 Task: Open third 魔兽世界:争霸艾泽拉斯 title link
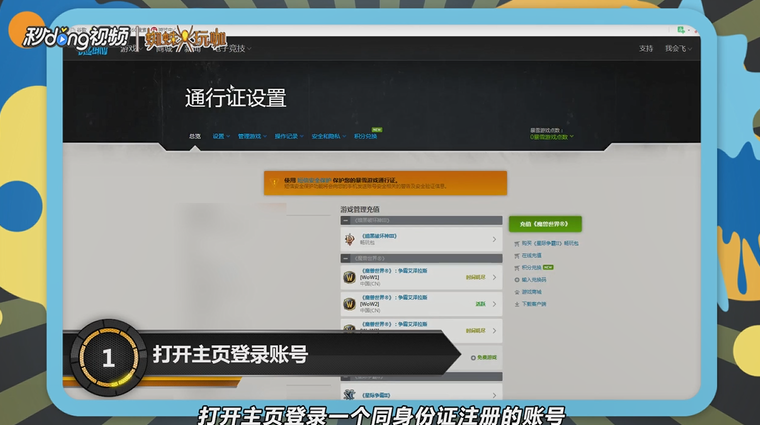pos(395,324)
